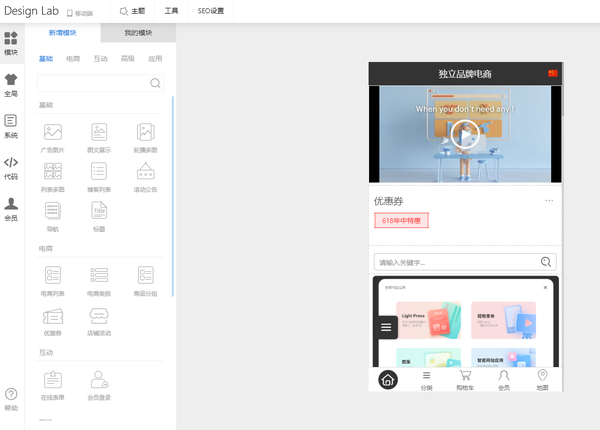Screen dimensions: 600x430
Task: Play the video in the preview
Action: pyautogui.click(x=465, y=134)
